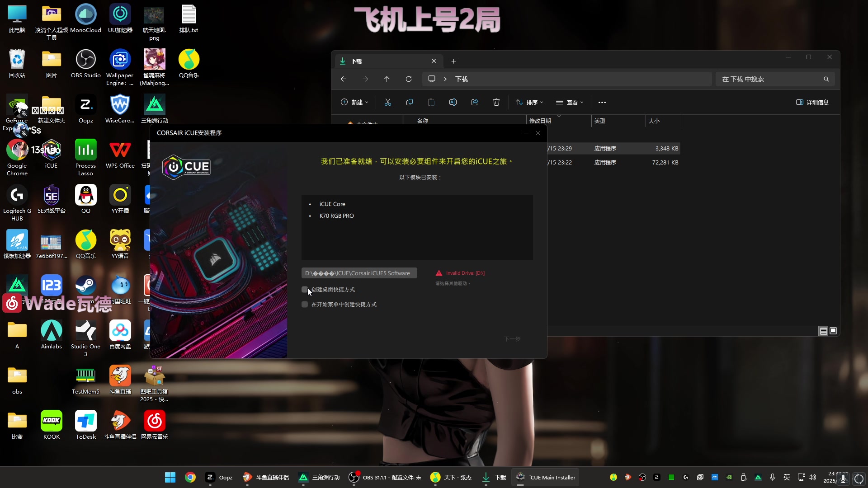The image size is (868, 488).
Task: Open the Wallpaper Engine desktop icon
Action: coord(120,67)
